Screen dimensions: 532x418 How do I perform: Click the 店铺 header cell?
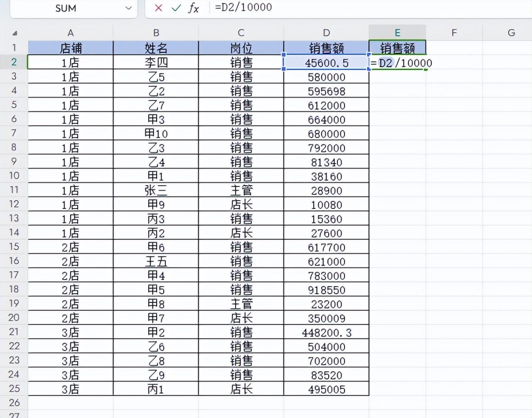71,48
